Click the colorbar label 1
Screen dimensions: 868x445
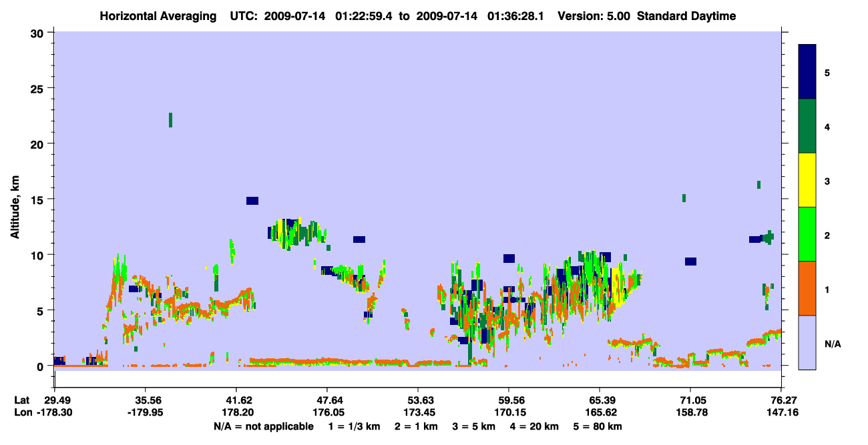coord(827,290)
